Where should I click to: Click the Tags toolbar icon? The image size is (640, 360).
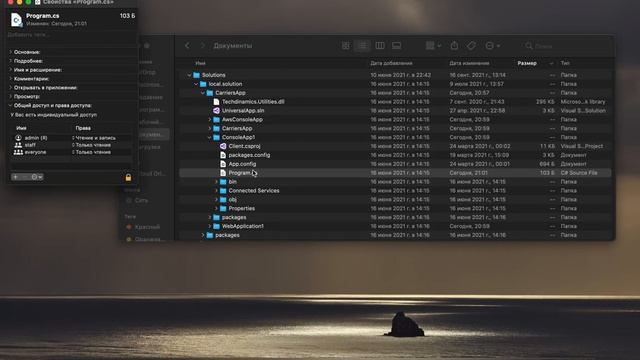click(471, 46)
